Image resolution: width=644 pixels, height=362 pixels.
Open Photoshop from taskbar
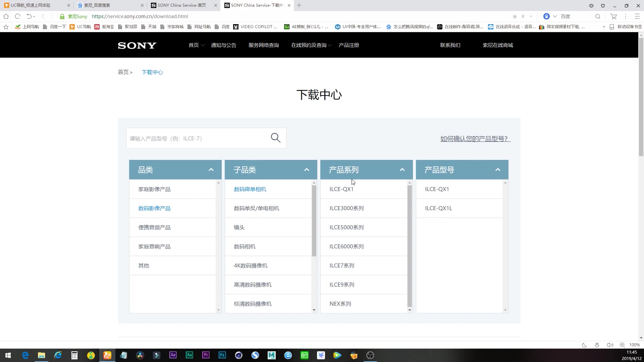tap(222, 355)
